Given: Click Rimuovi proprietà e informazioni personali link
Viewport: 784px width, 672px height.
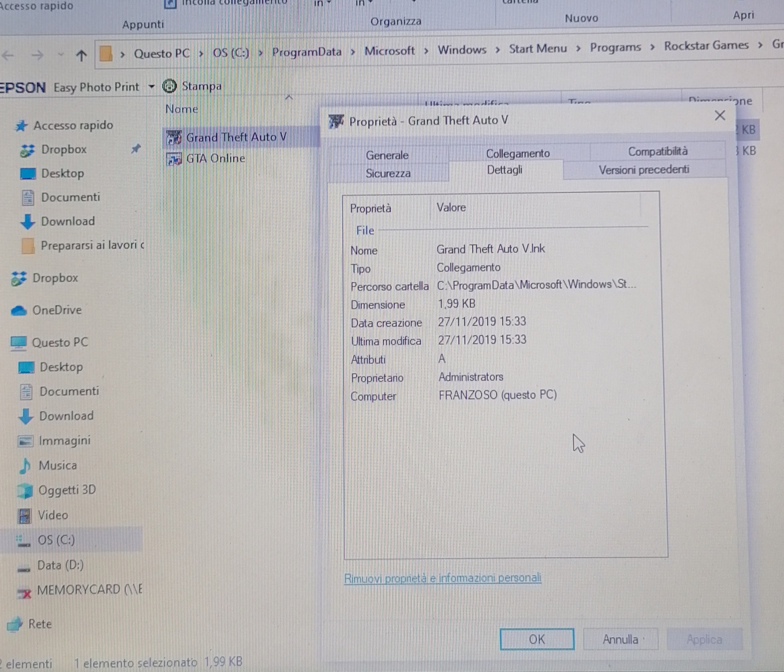Looking at the screenshot, I should [x=442, y=578].
